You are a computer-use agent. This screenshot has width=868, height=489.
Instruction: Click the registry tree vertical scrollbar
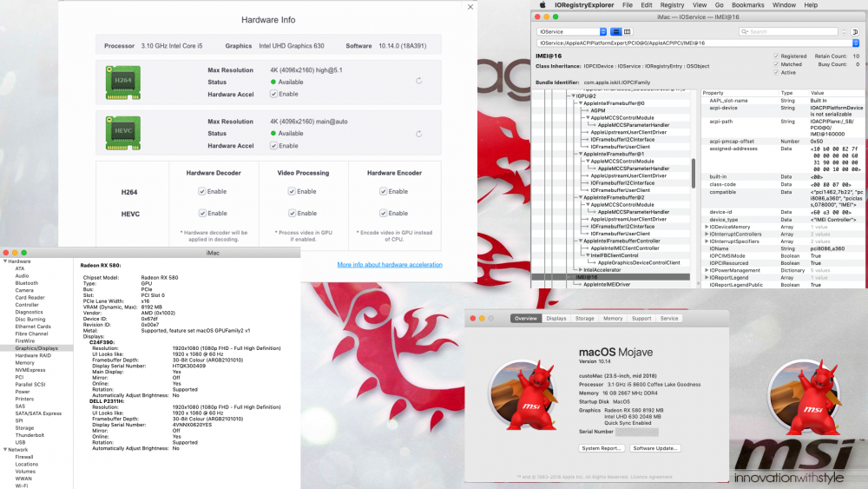click(693, 174)
